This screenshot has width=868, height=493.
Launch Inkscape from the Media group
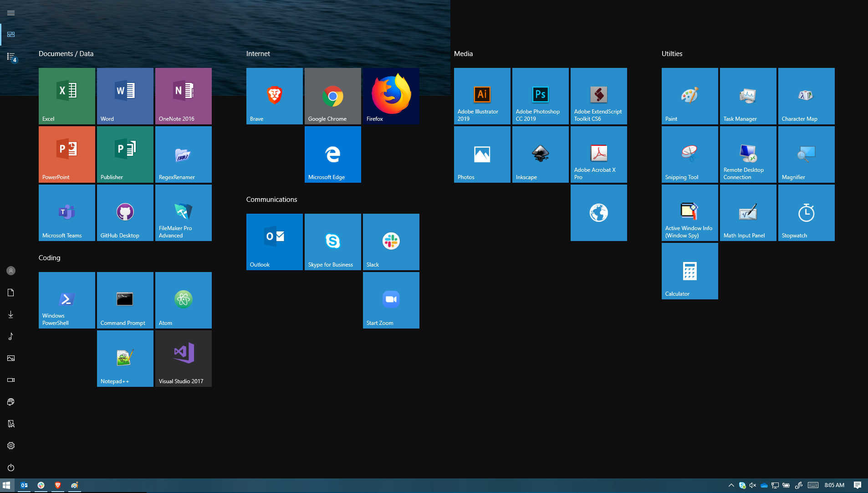point(540,154)
